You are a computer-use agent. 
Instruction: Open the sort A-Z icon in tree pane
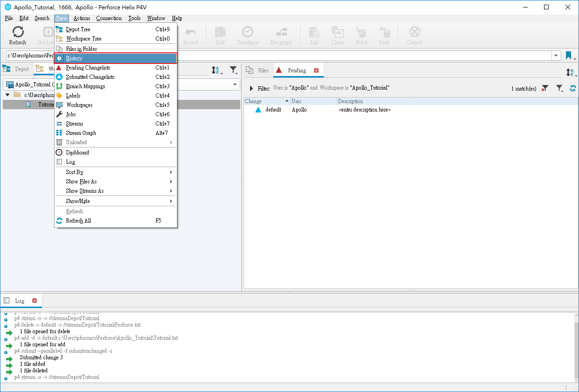pos(217,70)
